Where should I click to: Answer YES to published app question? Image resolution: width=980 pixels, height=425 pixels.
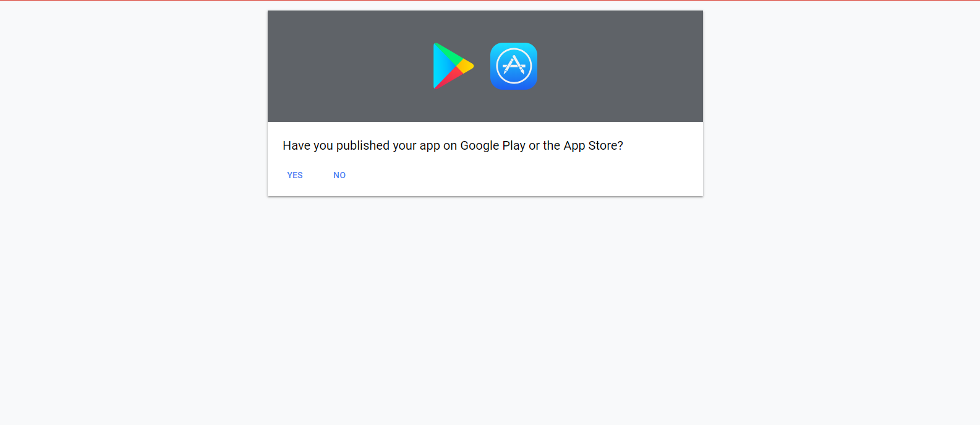point(295,175)
